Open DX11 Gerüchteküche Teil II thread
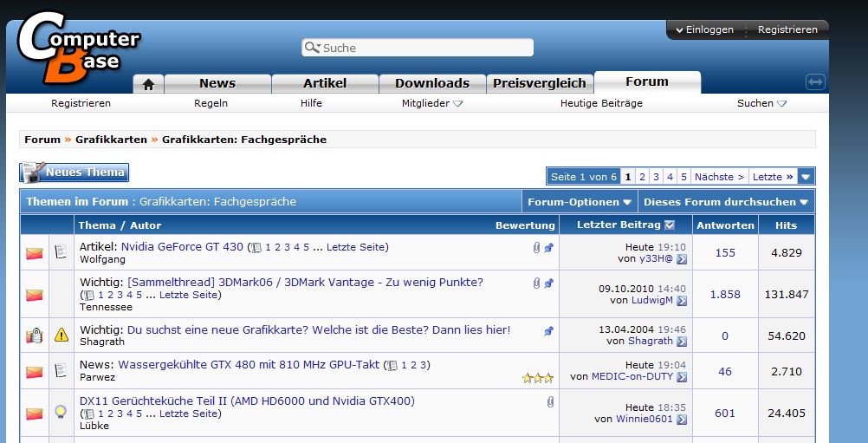The image size is (868, 443). coord(247,401)
